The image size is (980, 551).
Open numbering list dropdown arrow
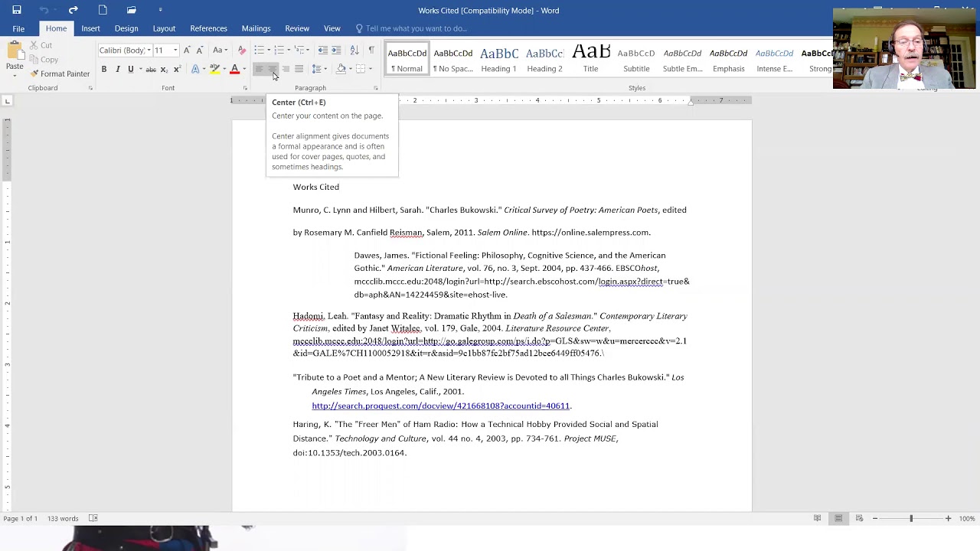(289, 50)
